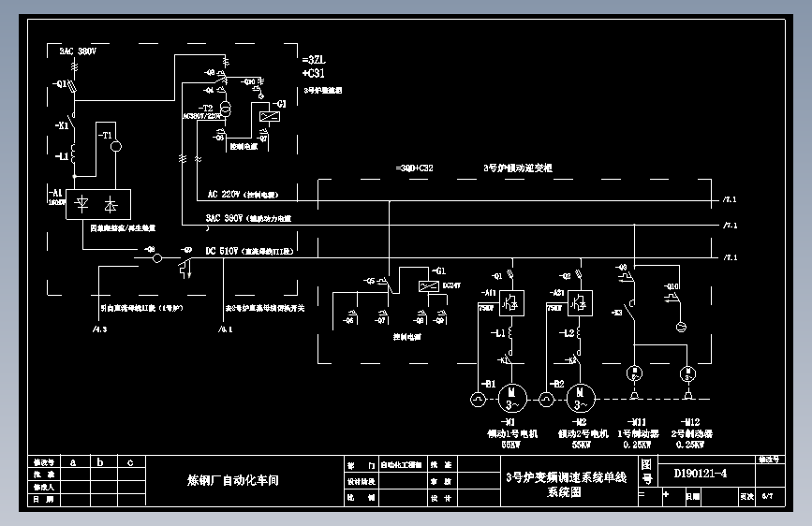Select the '倾动1号电机' motor caption
812x526 pixels.
[x=512, y=433]
